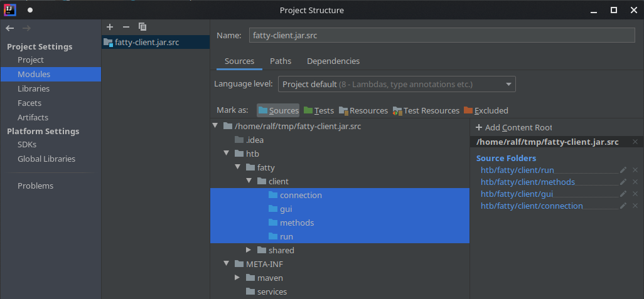Click the copy module icon
The height and width of the screenshot is (299, 644).
pyautogui.click(x=142, y=27)
